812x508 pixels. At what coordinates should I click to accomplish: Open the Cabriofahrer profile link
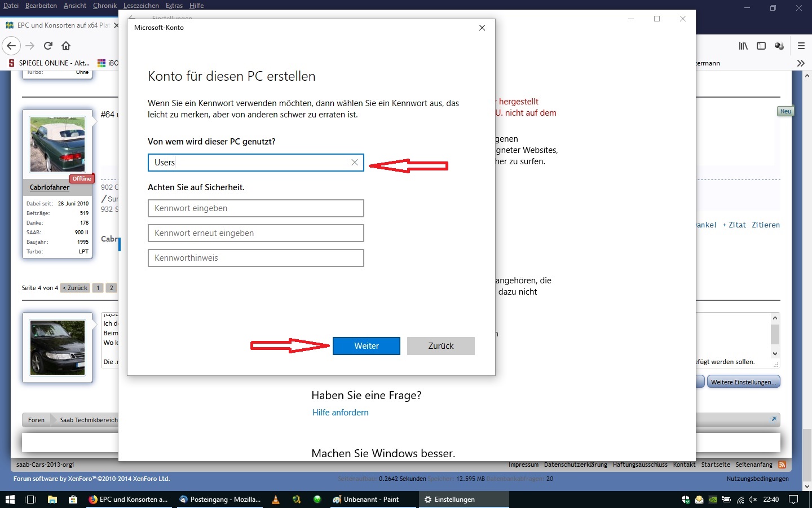[50, 187]
